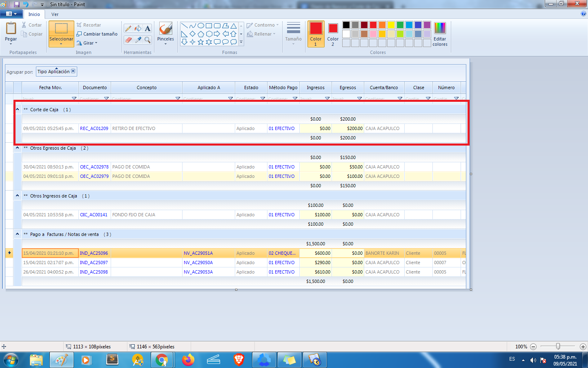Click the Undo arrow in title bar
The image size is (588, 368).
pyautogui.click(x=25, y=4)
